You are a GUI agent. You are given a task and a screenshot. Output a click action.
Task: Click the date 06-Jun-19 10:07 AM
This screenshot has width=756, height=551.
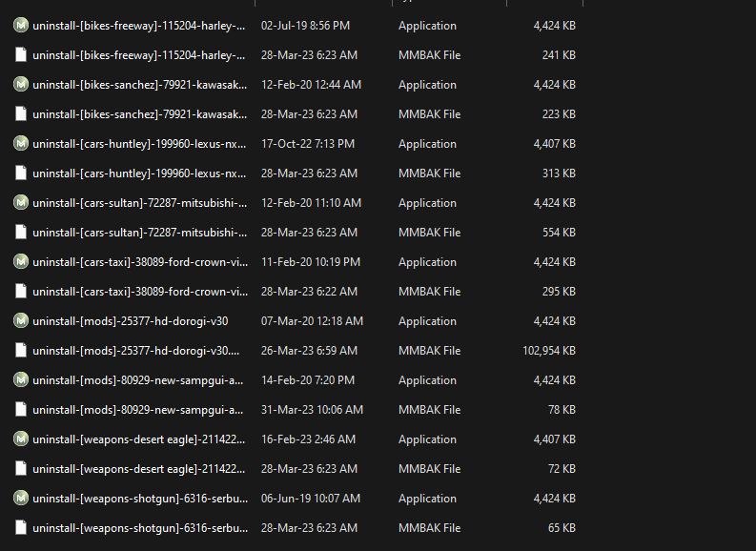pos(311,499)
